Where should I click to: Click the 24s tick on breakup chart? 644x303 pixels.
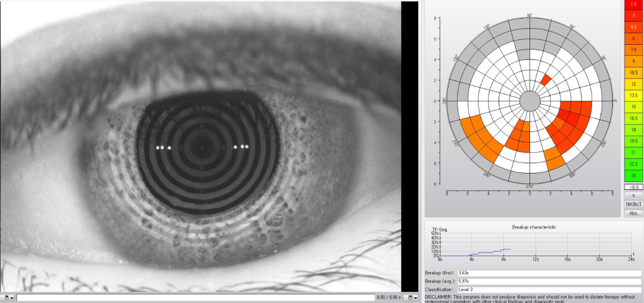tap(632, 259)
